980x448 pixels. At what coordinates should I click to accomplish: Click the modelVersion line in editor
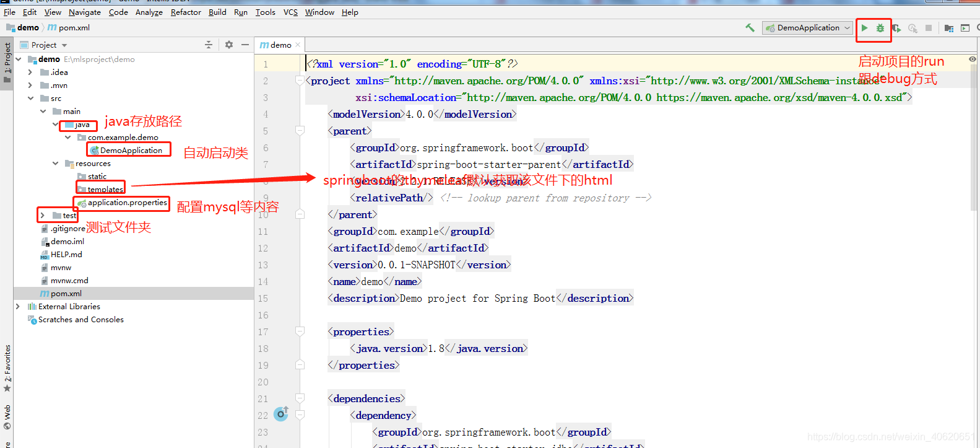click(x=422, y=114)
